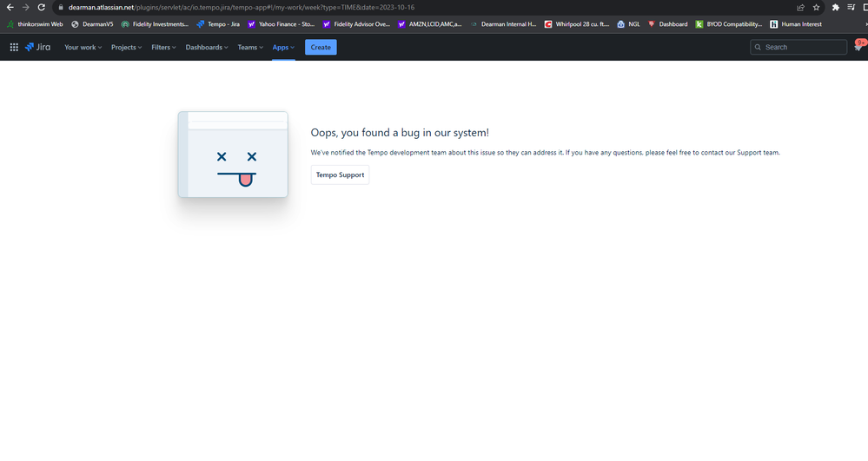Open Fidelity Investments bookmark
Screen dimensions: 868x461
155,24
